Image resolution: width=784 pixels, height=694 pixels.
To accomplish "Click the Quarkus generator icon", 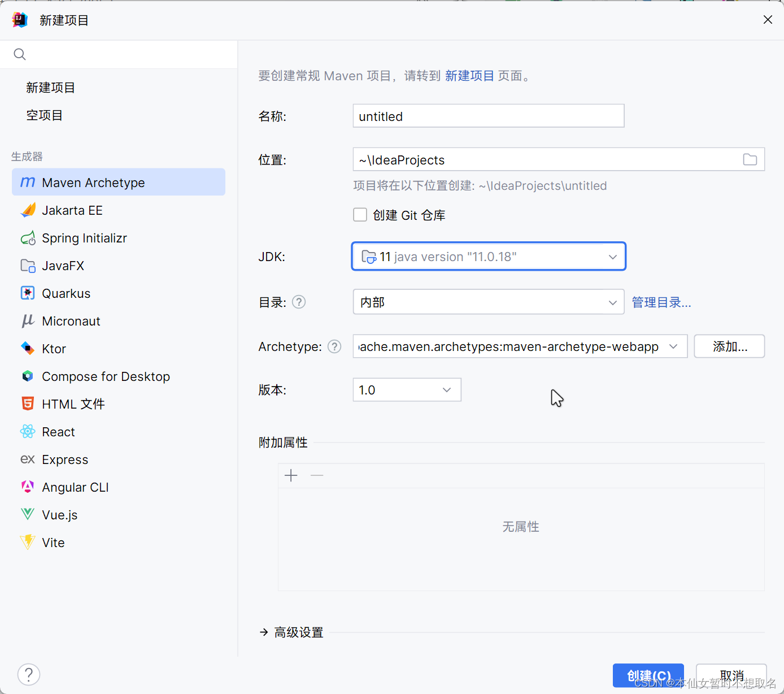I will pyautogui.click(x=28, y=293).
